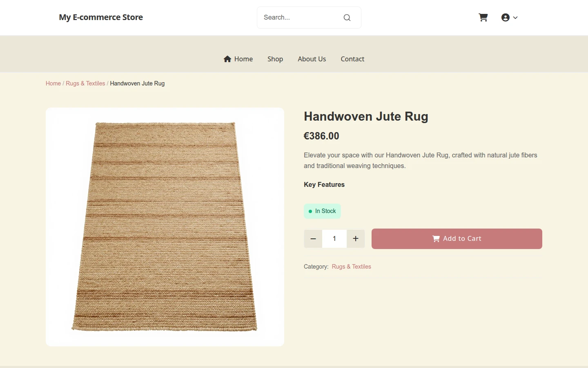Click the jute rug product image
The width and height of the screenshot is (588, 368).
(x=165, y=227)
